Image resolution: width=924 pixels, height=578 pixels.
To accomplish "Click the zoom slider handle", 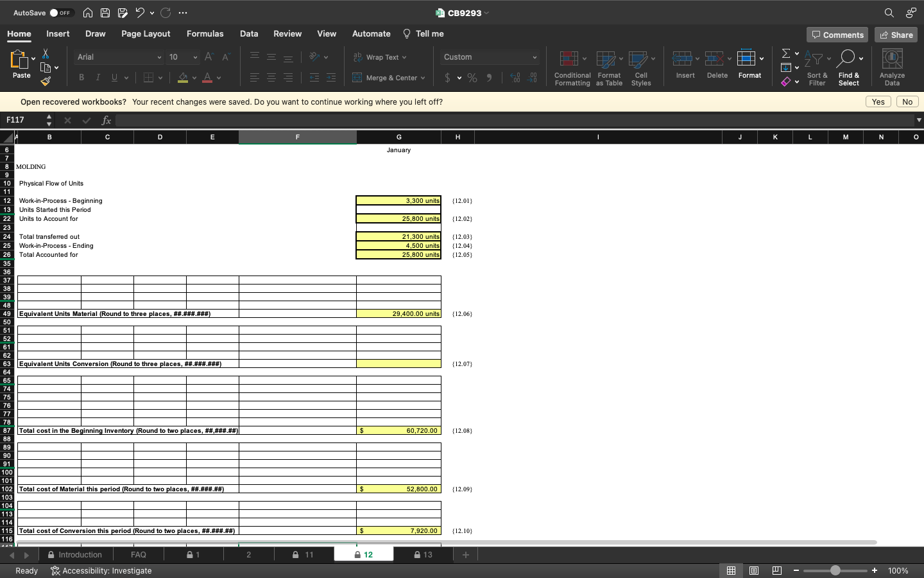I will pos(835,570).
